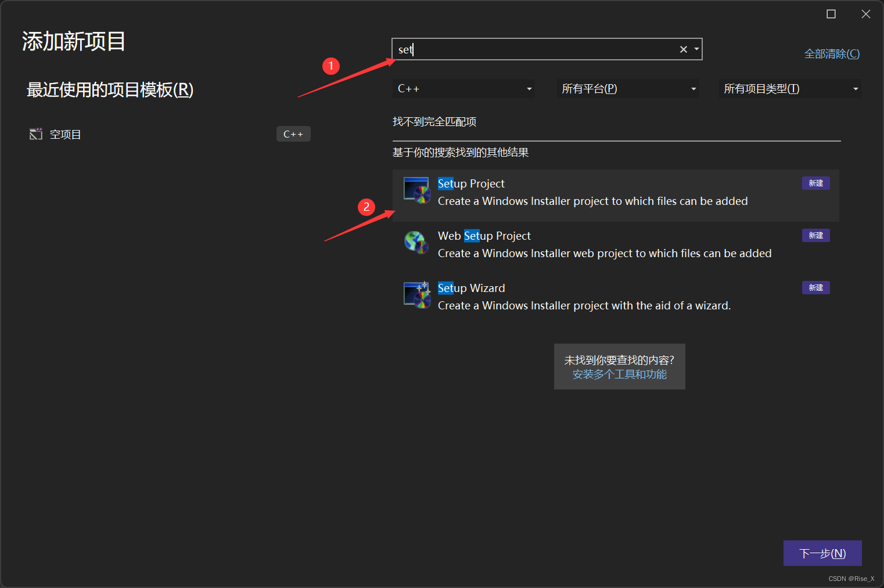The image size is (884, 588).
Task: Click the Web Setup Project globe icon
Action: tap(416, 243)
